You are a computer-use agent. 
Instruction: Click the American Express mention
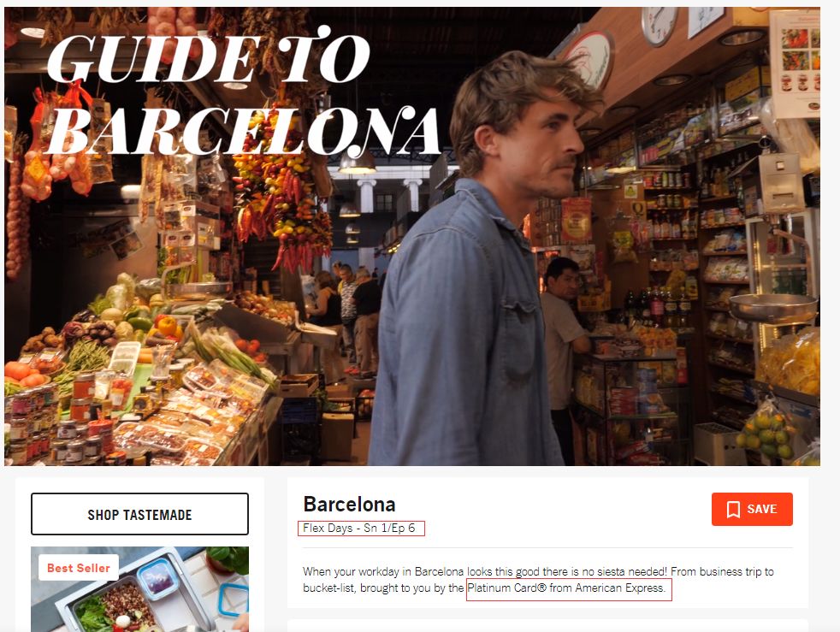(x=620, y=588)
